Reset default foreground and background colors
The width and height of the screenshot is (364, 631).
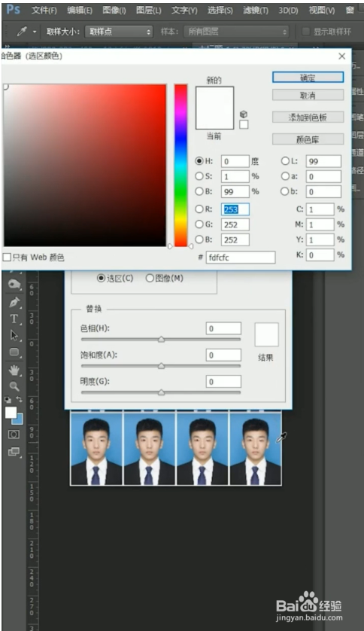pyautogui.click(x=8, y=400)
